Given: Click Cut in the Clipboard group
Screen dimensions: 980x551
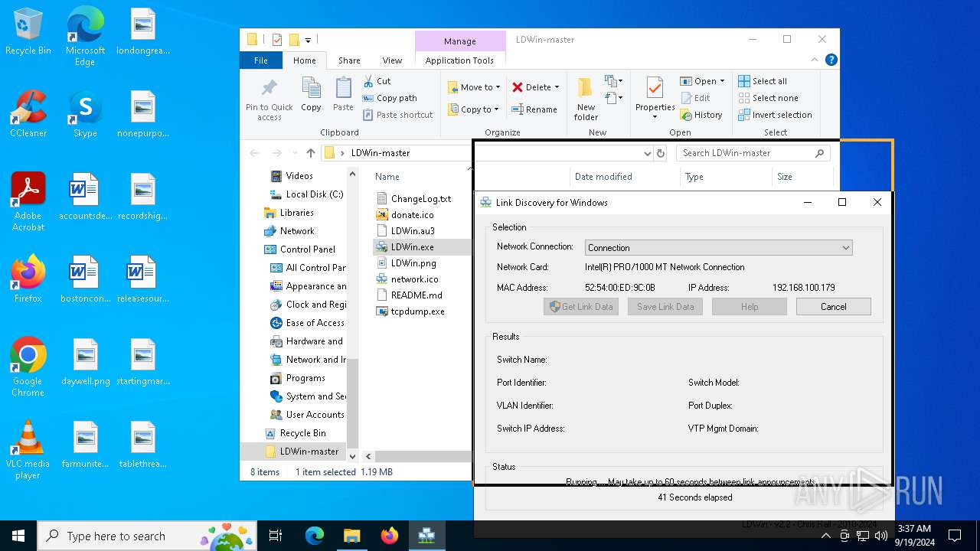Looking at the screenshot, I should click(377, 81).
